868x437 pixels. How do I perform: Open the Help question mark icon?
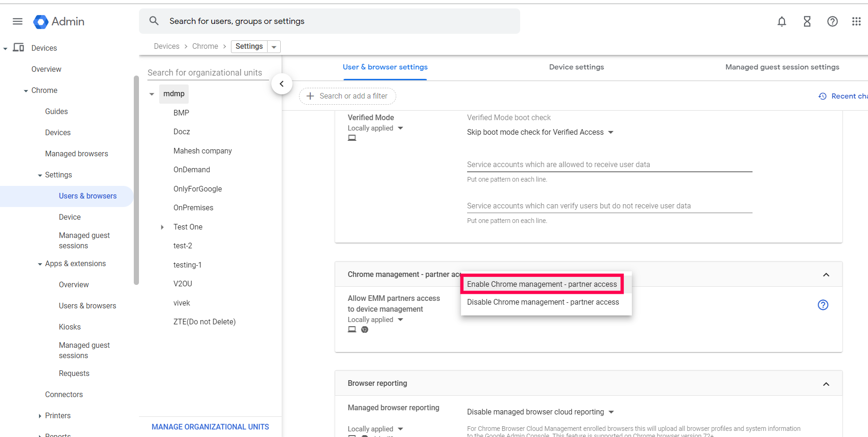pyautogui.click(x=832, y=22)
